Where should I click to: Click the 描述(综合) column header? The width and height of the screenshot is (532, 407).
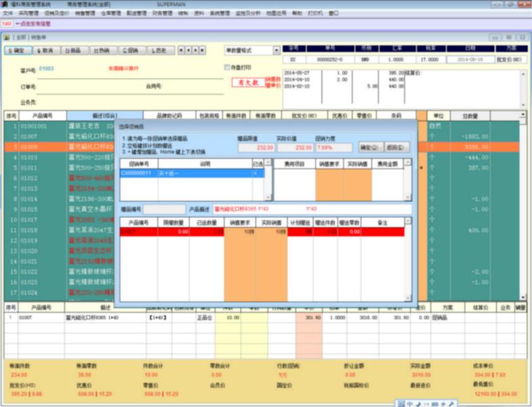click(105, 116)
